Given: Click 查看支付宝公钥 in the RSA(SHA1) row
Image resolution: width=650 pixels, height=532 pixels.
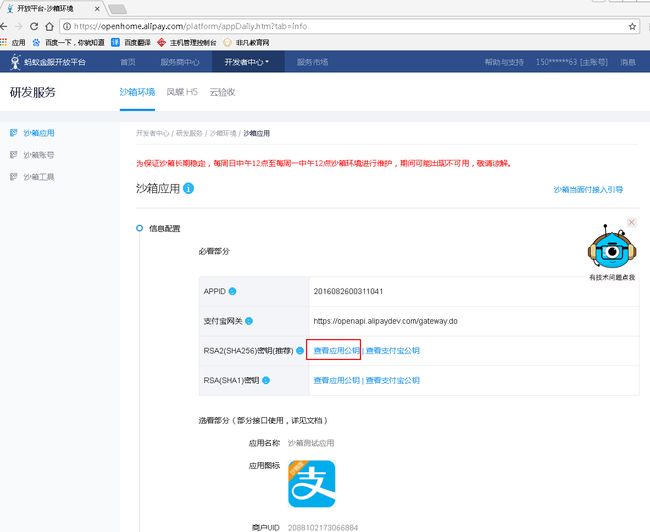Looking at the screenshot, I should pyautogui.click(x=393, y=380).
